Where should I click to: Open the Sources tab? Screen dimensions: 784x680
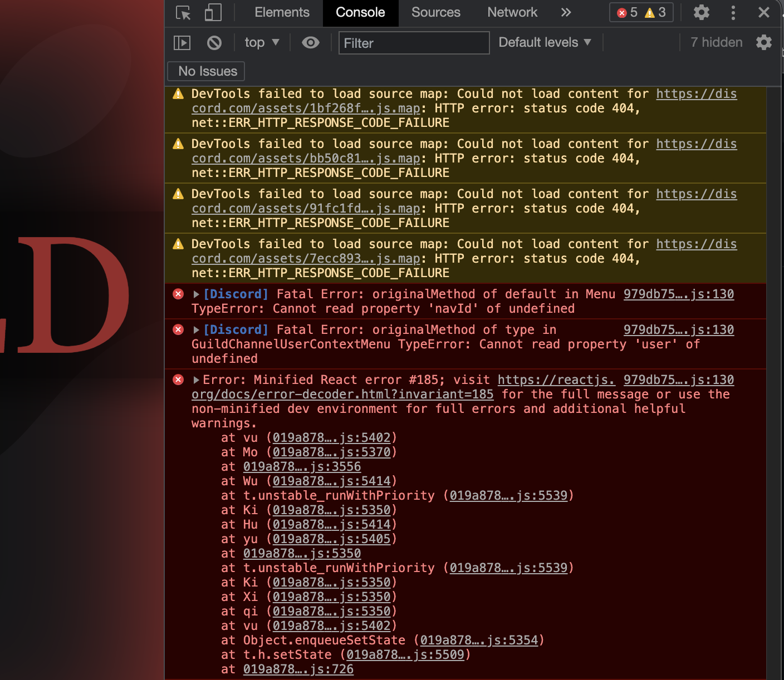[436, 12]
